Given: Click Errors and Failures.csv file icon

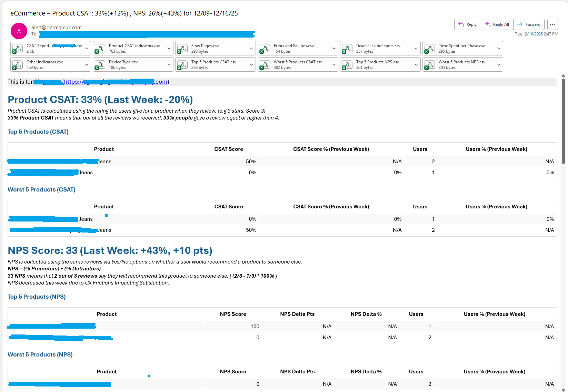Looking at the screenshot, I should point(265,49).
